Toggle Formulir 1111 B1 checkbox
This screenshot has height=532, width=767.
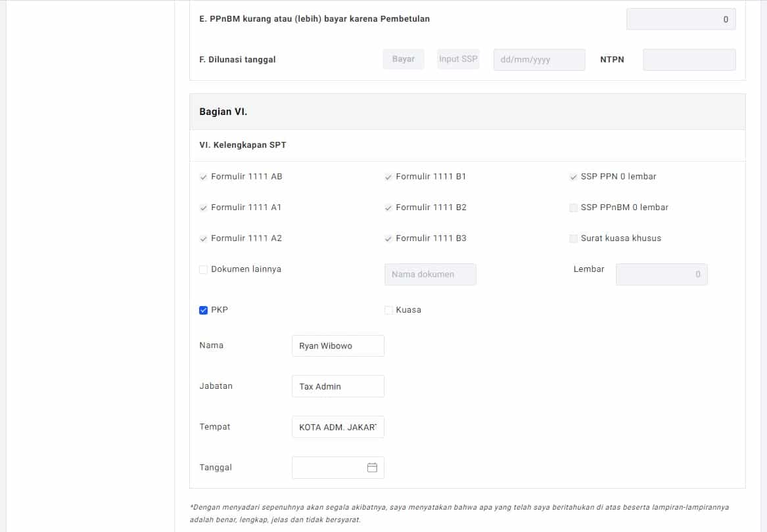coord(388,177)
